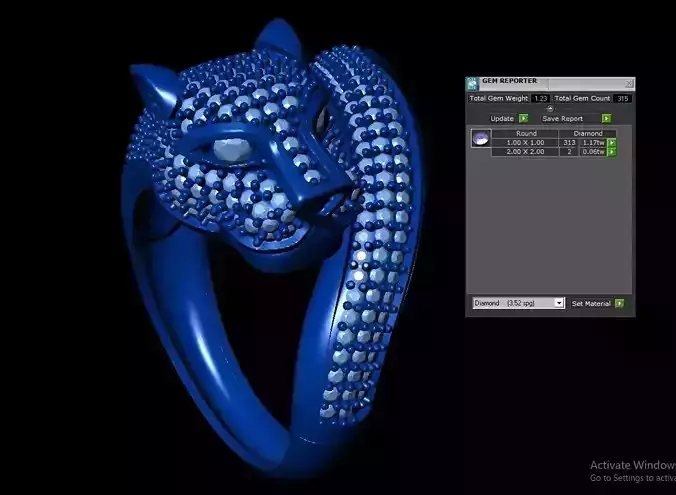Click the Total Gem Weight label

[x=499, y=98]
